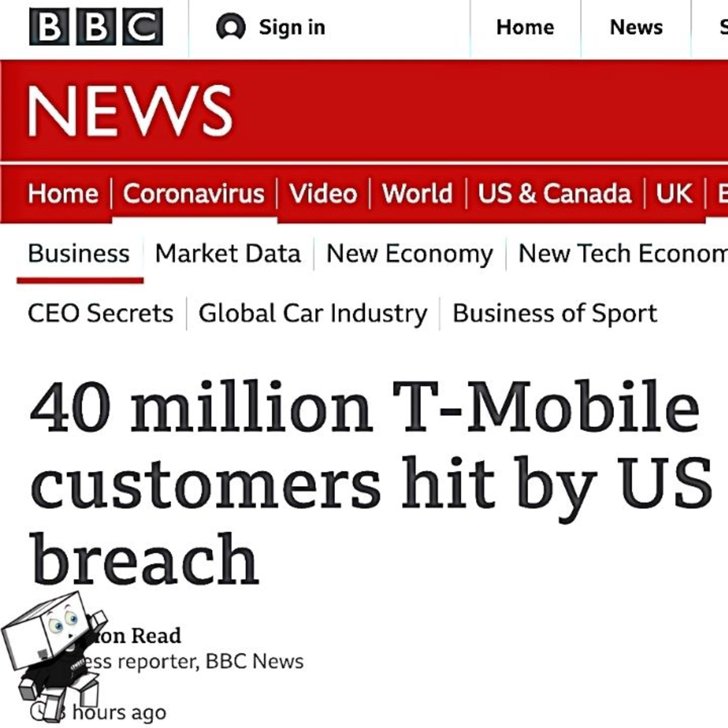Open the Business of Sport link
This screenshot has width=728, height=728.
tap(555, 314)
